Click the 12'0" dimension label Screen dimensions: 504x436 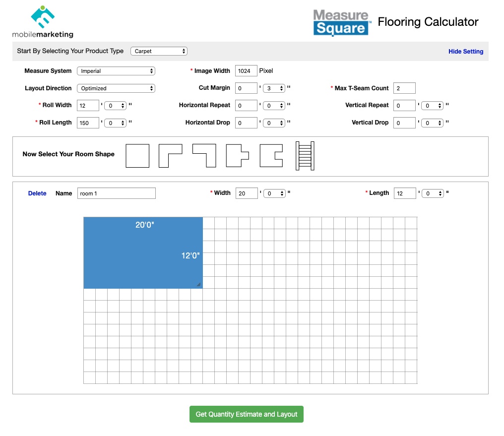(x=190, y=256)
